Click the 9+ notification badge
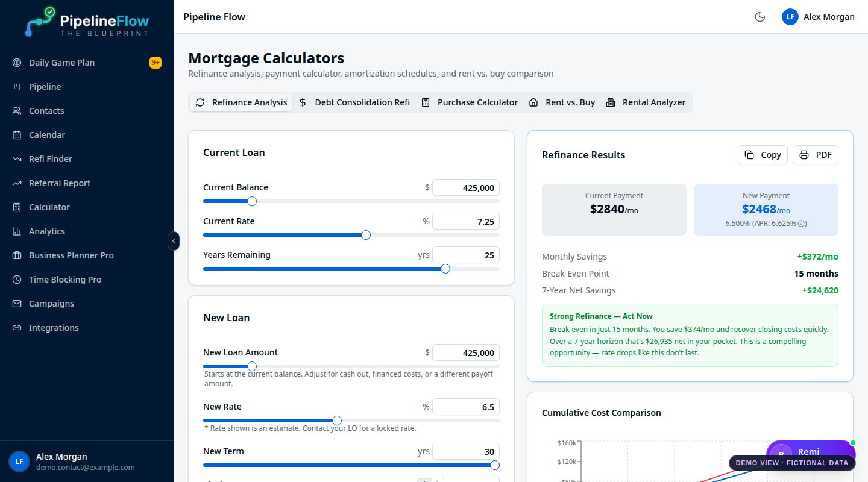 tap(156, 63)
